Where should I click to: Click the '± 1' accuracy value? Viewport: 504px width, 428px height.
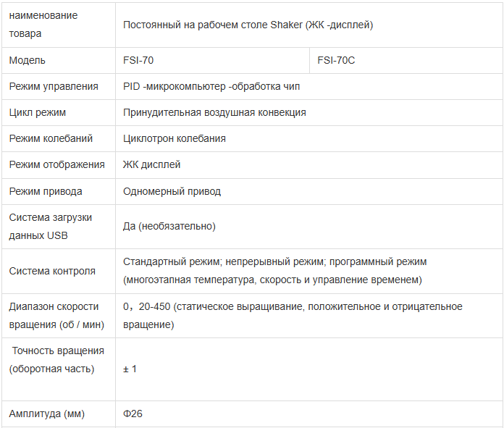click(x=130, y=369)
